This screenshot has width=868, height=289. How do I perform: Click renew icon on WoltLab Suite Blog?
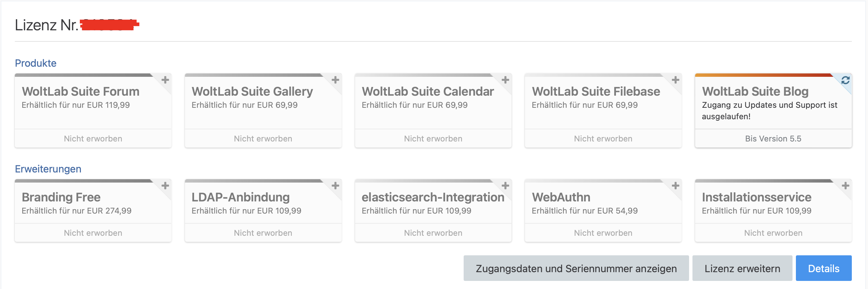(x=845, y=80)
